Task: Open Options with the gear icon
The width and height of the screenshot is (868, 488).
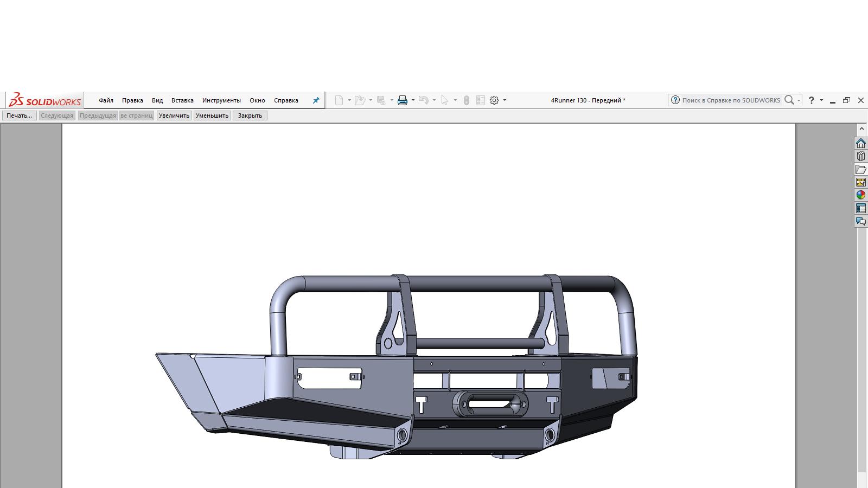Action: point(494,100)
